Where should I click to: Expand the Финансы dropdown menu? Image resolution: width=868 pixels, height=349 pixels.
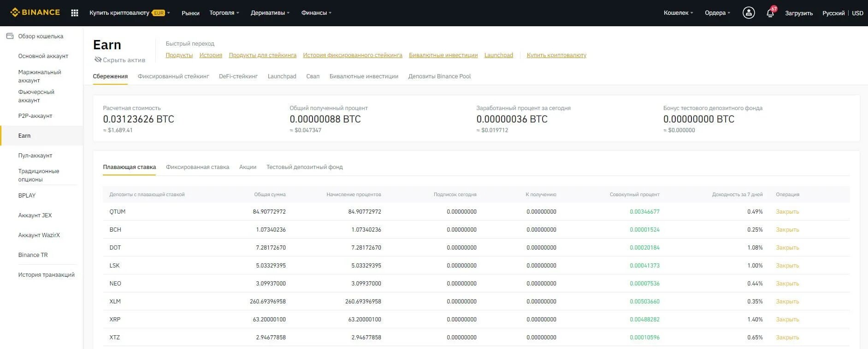[x=316, y=13]
